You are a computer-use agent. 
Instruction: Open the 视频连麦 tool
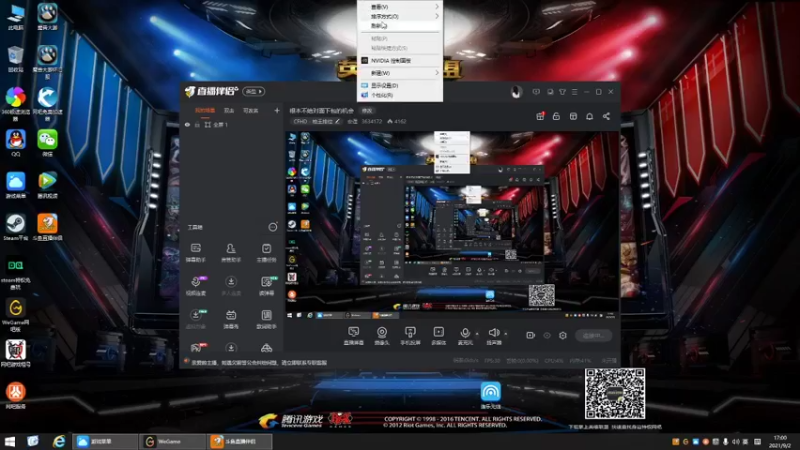(195, 286)
